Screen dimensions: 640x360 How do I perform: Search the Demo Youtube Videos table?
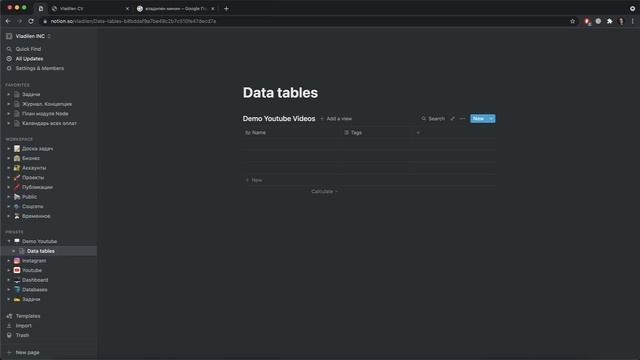coord(433,119)
